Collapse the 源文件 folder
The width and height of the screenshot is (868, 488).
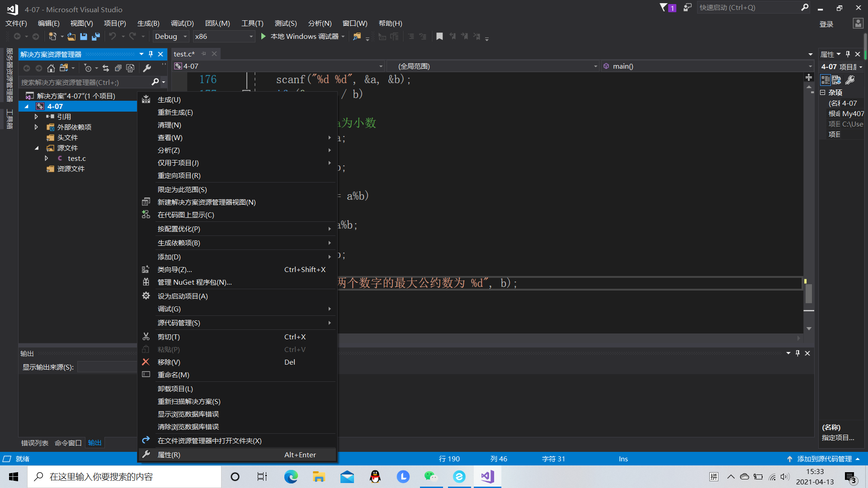tap(37, 148)
